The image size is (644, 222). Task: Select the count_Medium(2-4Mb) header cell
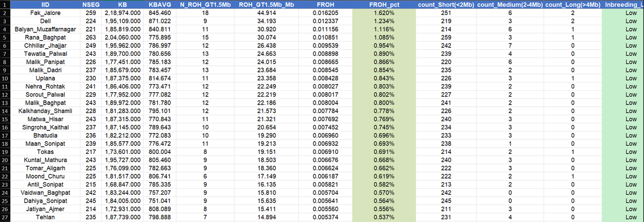point(509,4)
